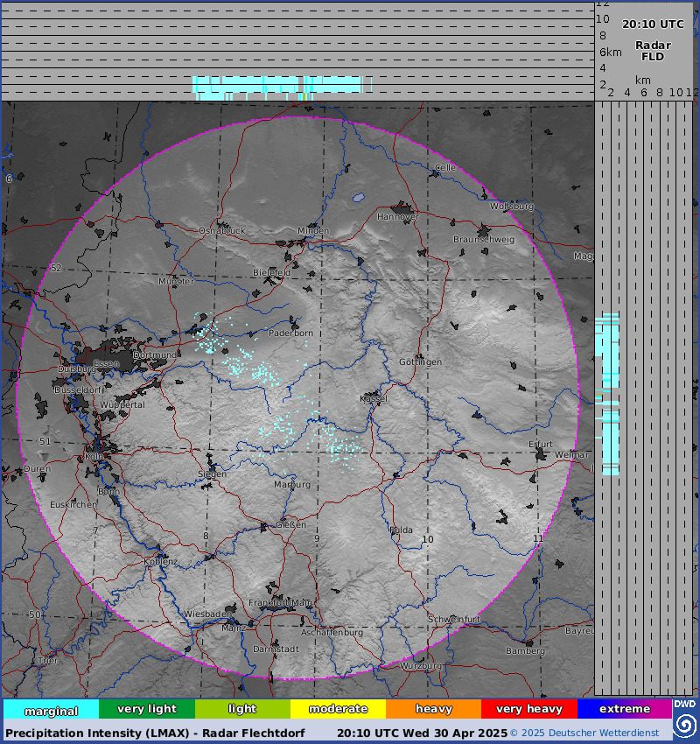The width and height of the screenshot is (700, 744).
Task: Click the DWD text above the spiral logo
Action: pos(684,704)
